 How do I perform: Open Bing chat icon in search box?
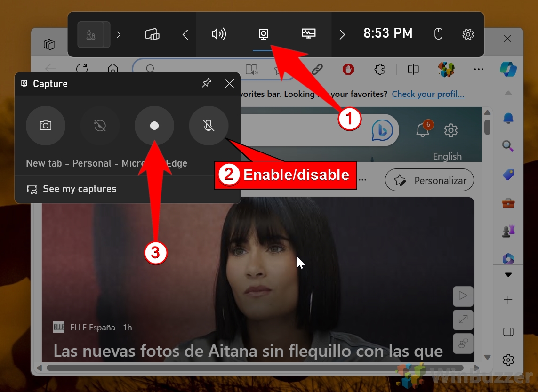tap(382, 130)
